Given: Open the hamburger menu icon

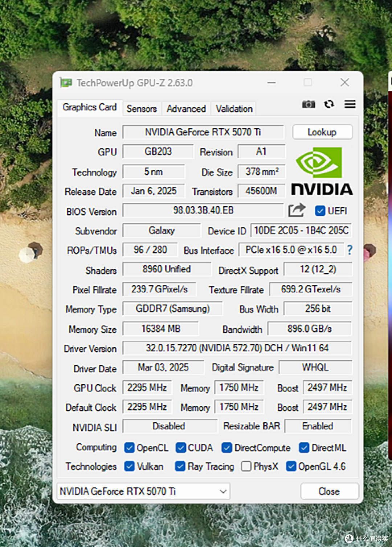Looking at the screenshot, I should coord(350,104).
